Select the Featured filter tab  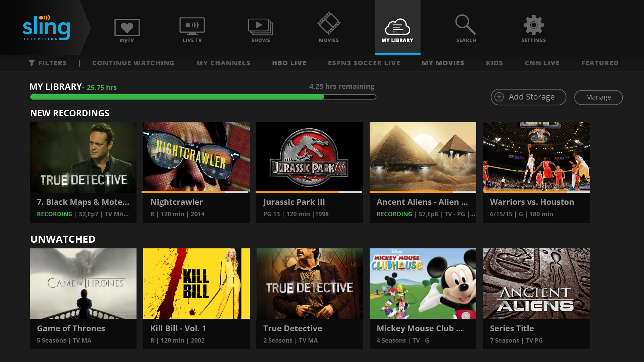coord(600,63)
